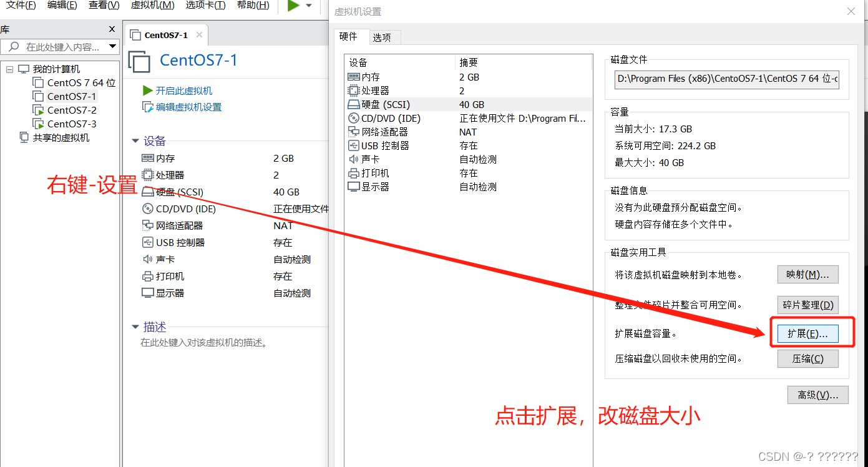Select CentOS7-1 in library tree
This screenshot has width=868, height=467.
(72, 96)
